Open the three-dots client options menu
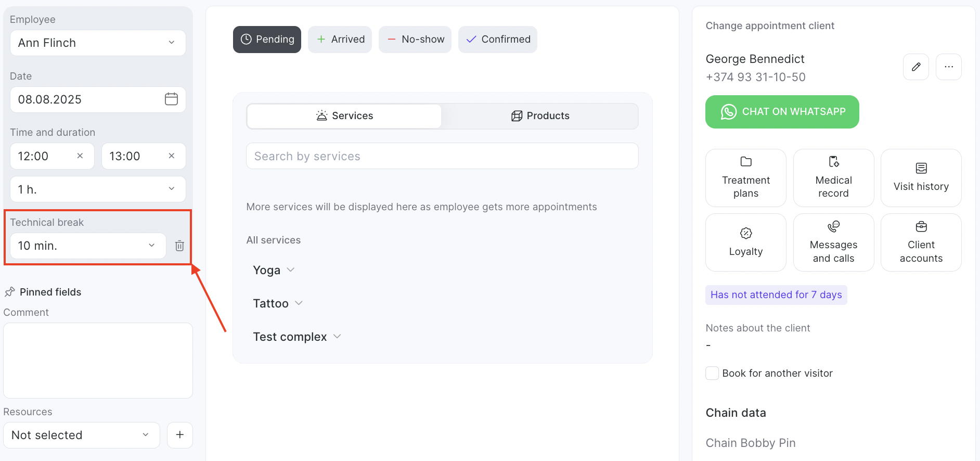This screenshot has height=461, width=980. pos(948,67)
